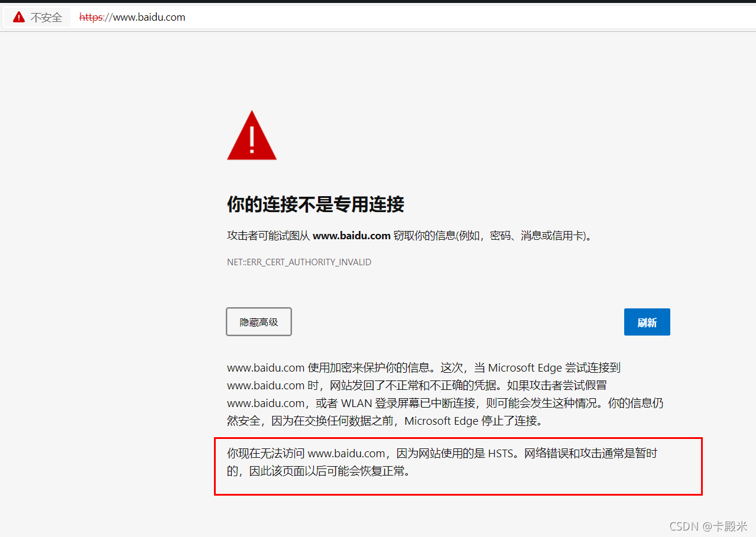Click the large red warning triangle
Screen dimensions: 756x537
252,135
